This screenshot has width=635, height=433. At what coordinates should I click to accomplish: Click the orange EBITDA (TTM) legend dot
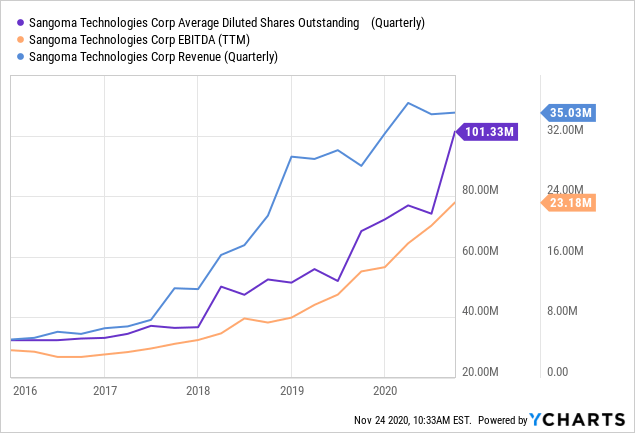coord(21,40)
